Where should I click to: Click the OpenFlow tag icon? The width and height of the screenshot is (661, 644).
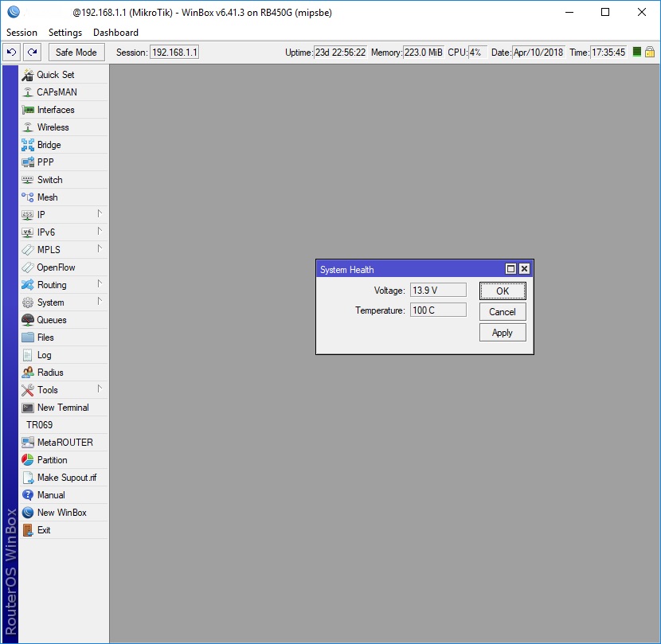27,267
